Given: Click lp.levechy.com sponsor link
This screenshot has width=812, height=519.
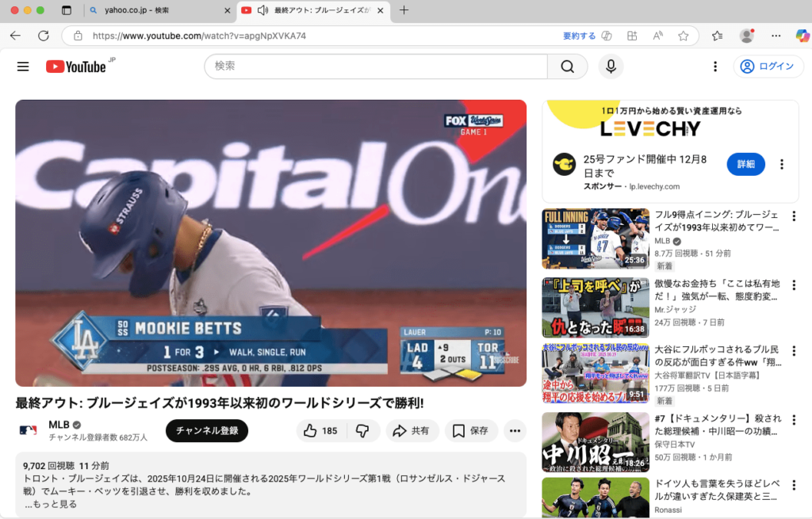Looking at the screenshot, I should [654, 186].
